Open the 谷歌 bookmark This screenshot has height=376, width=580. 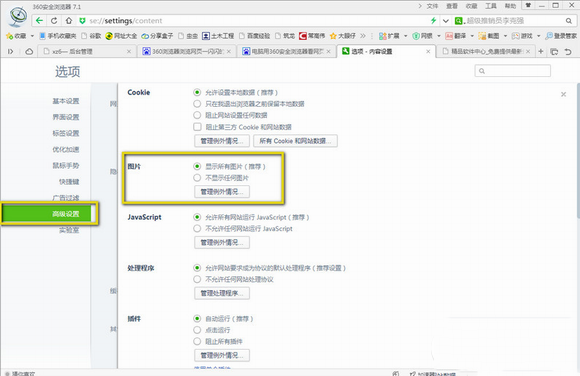91,36
